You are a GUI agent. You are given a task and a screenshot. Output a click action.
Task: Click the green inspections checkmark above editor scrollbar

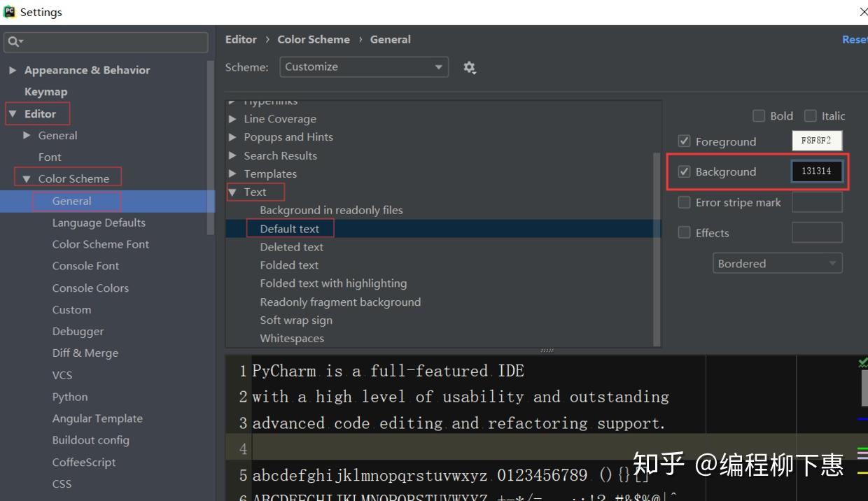point(862,362)
